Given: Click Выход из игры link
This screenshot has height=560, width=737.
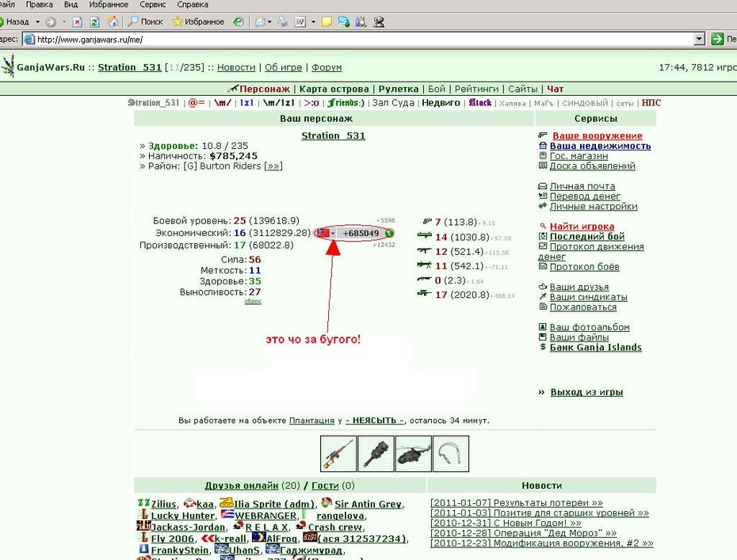Looking at the screenshot, I should [x=586, y=392].
